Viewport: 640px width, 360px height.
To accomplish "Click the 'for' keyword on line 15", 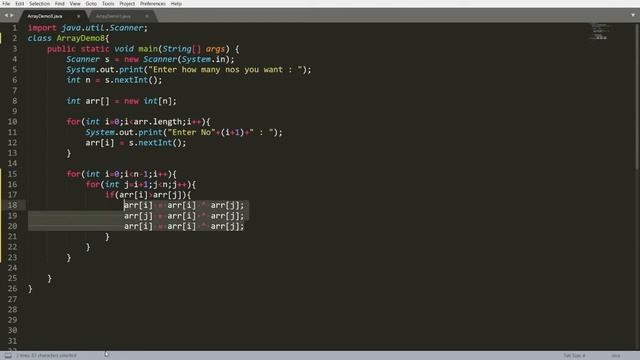I will click(73, 174).
